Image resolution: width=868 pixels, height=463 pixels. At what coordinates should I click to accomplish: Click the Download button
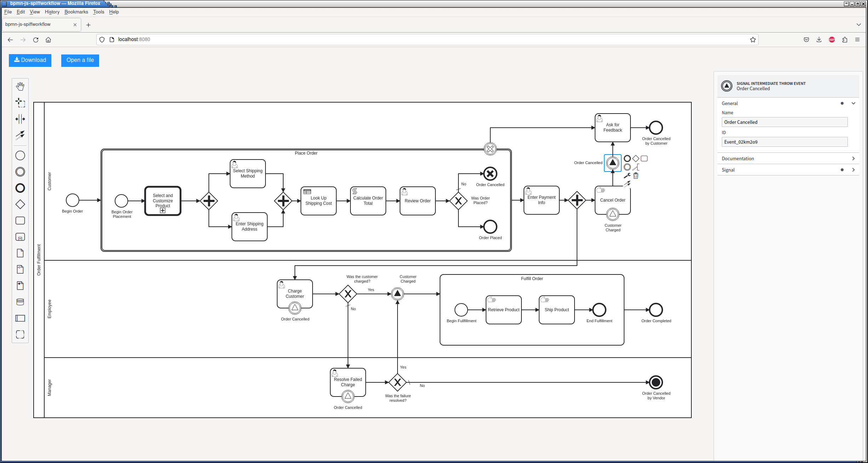click(x=30, y=60)
